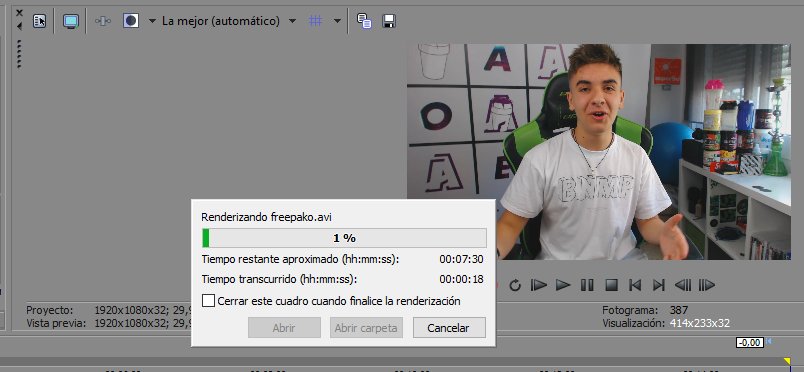The height and width of the screenshot is (372, 804).
Task: Click the yellow marker on the timeline ruler
Action: click(x=787, y=362)
